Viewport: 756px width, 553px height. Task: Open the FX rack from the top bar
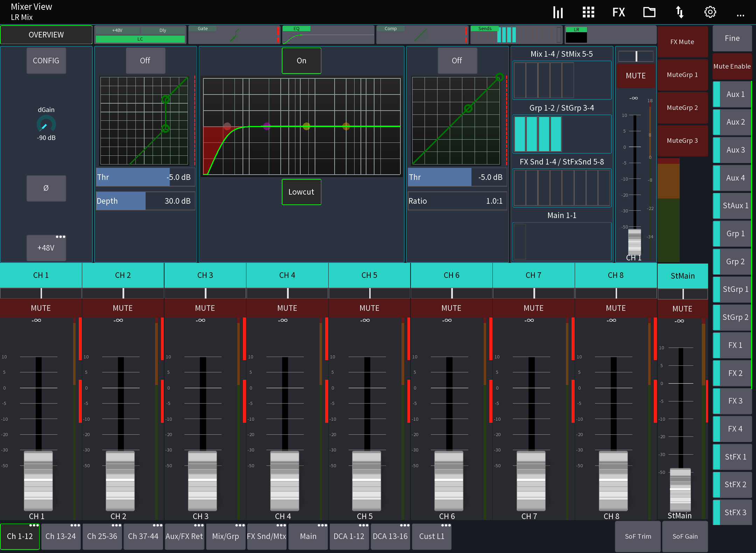pyautogui.click(x=618, y=12)
